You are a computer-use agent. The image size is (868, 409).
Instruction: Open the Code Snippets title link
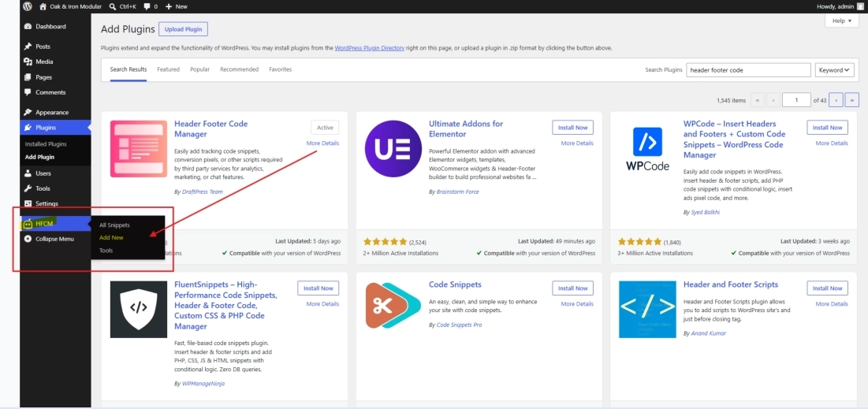click(455, 284)
